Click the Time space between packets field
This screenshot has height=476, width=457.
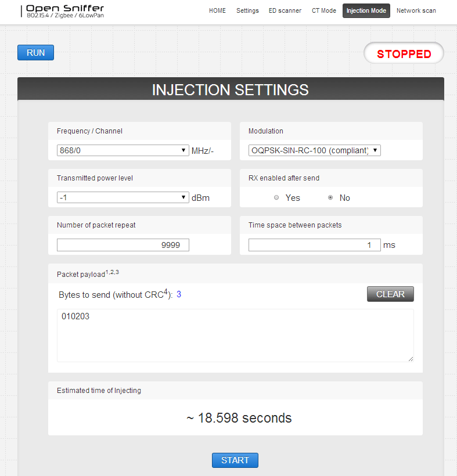pos(314,244)
